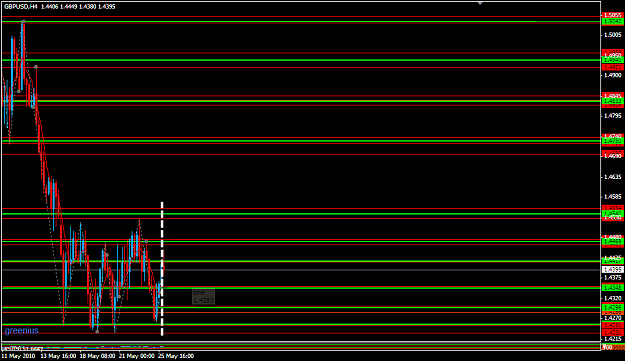
Task: Click the gray zigzag dot at the top swing high
Action: pos(24,21)
